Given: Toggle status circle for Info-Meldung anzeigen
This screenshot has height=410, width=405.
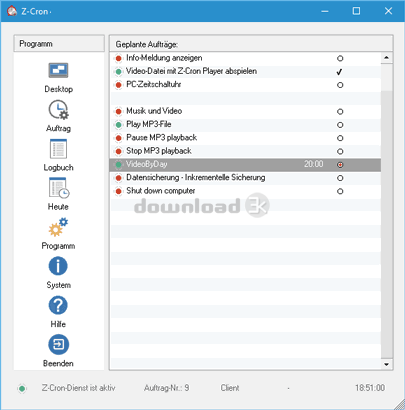Looking at the screenshot, I should tap(340, 58).
